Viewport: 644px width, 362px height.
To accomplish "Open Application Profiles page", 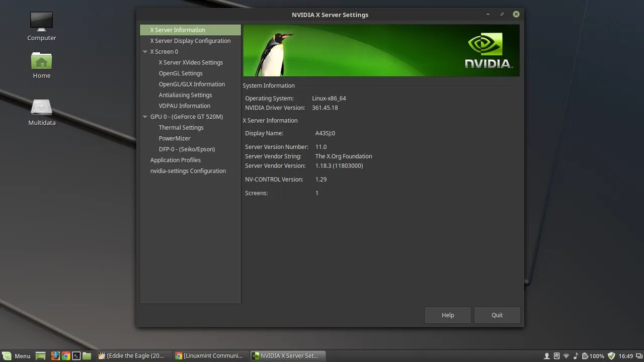I will [x=176, y=160].
